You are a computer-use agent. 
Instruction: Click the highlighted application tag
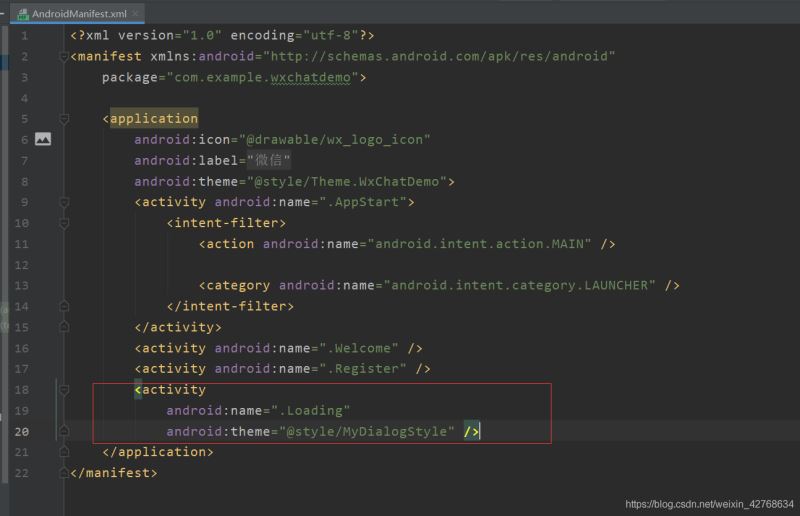point(154,119)
